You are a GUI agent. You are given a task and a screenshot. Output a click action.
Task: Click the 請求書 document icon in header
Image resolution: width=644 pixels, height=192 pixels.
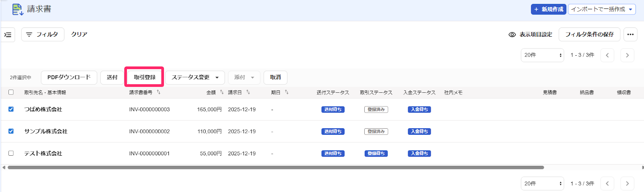(x=18, y=9)
